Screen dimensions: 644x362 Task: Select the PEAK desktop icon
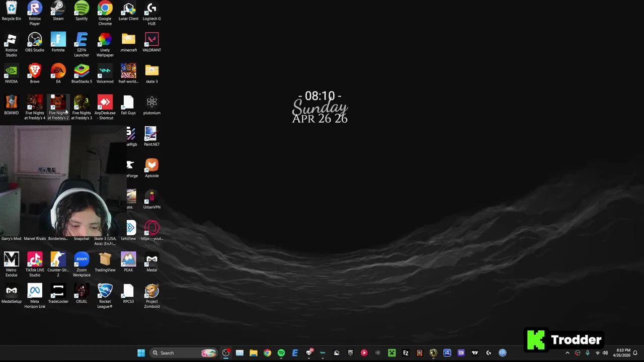(x=128, y=262)
